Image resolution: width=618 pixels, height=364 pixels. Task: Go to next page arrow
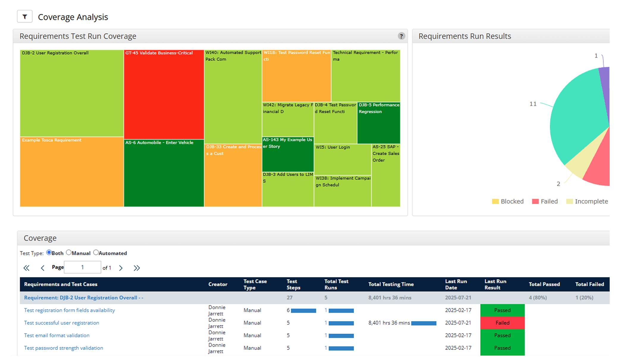coord(121,268)
